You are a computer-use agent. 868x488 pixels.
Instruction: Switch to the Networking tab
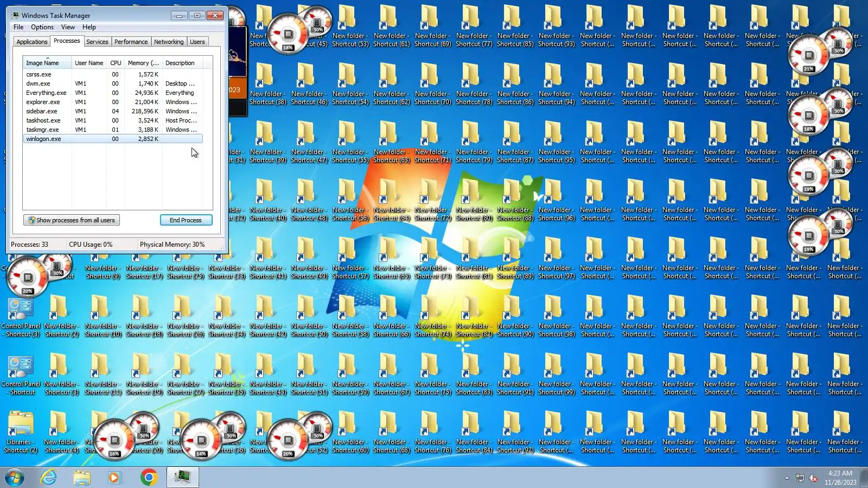tap(169, 42)
